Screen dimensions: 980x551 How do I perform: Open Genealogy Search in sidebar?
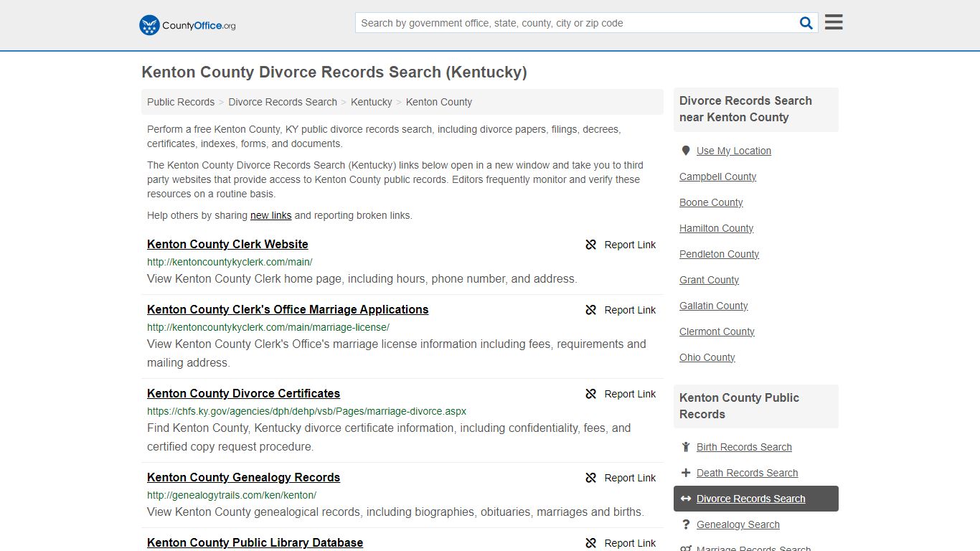click(738, 524)
